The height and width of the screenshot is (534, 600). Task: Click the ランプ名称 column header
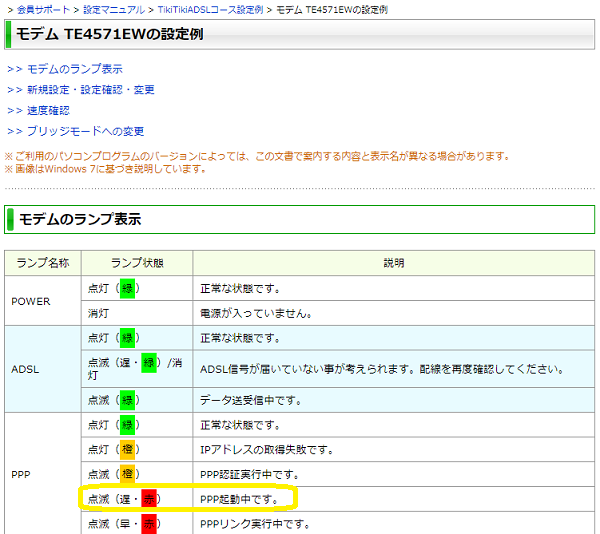(x=43, y=263)
